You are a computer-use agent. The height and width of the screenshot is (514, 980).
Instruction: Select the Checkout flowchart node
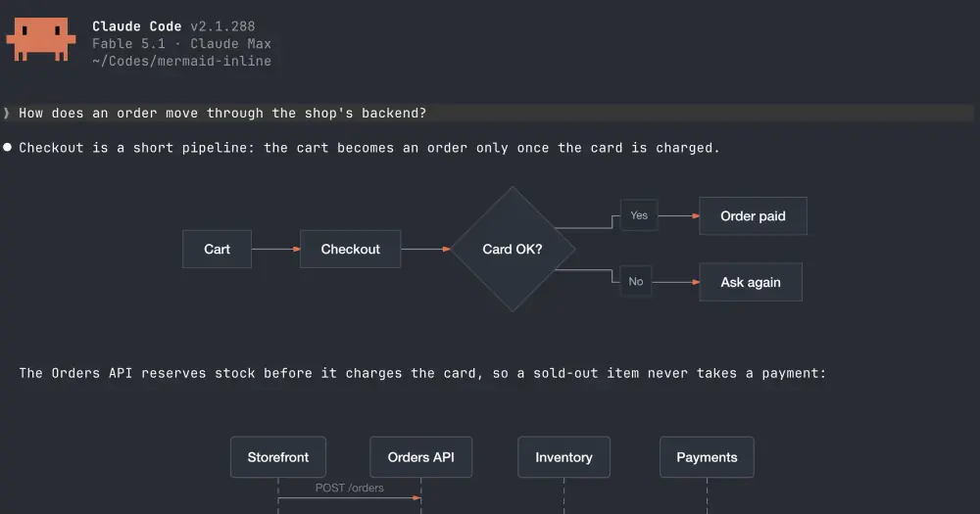350,250
